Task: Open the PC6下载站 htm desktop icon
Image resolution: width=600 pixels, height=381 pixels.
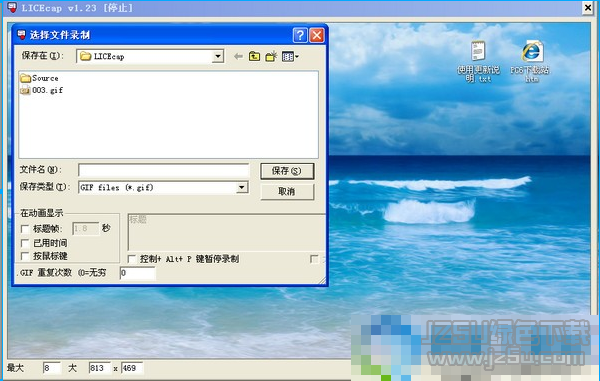Action: coord(531,61)
